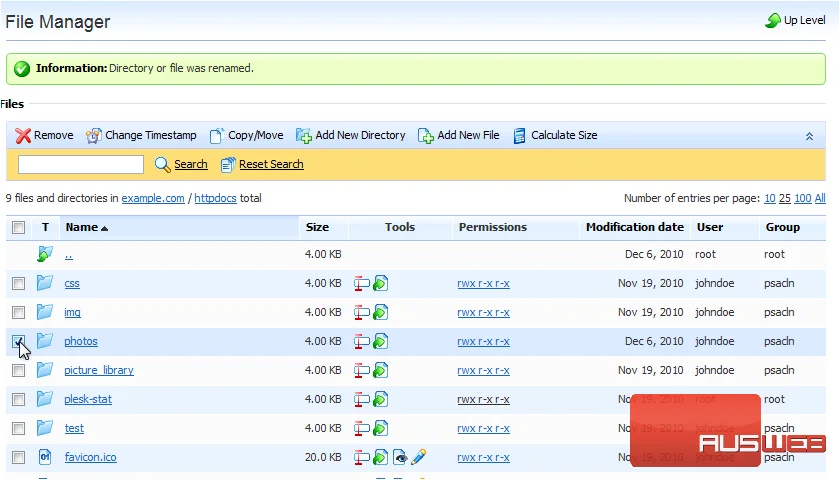Viewport: 840px width, 480px height.
Task: Click the green arrow file icon for photos
Action: coord(380,341)
